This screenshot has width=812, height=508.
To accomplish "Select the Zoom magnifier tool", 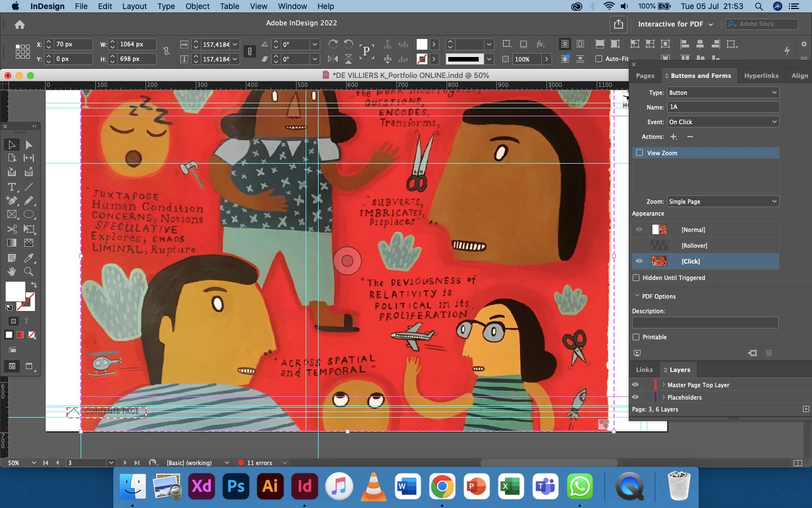I will point(29,271).
